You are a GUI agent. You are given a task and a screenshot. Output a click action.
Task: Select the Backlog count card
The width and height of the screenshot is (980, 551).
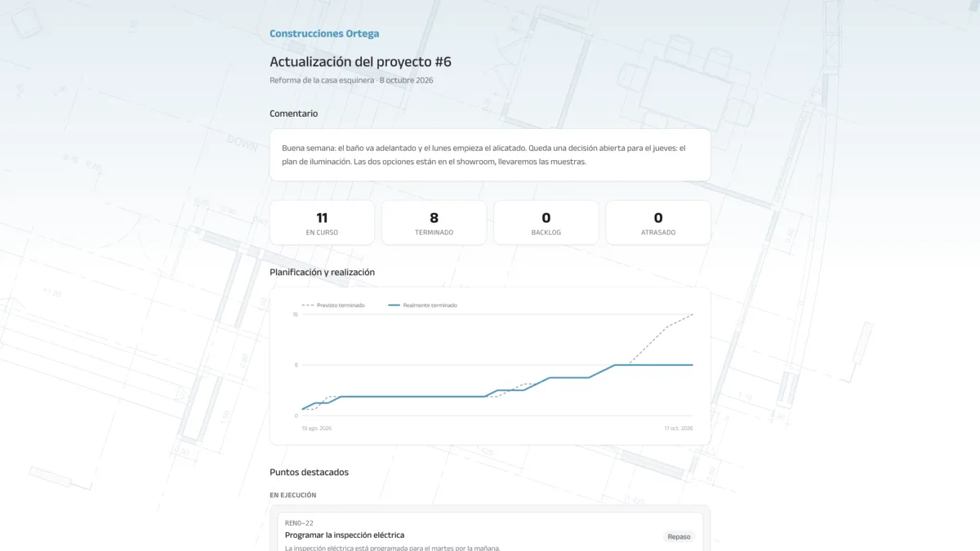(546, 222)
